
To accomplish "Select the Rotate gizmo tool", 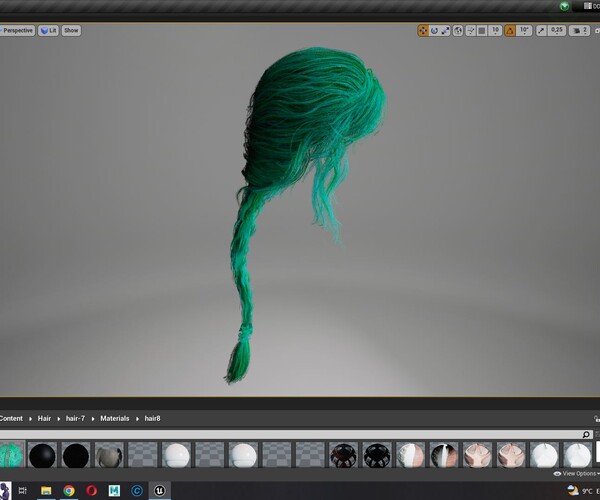I will pos(434,31).
